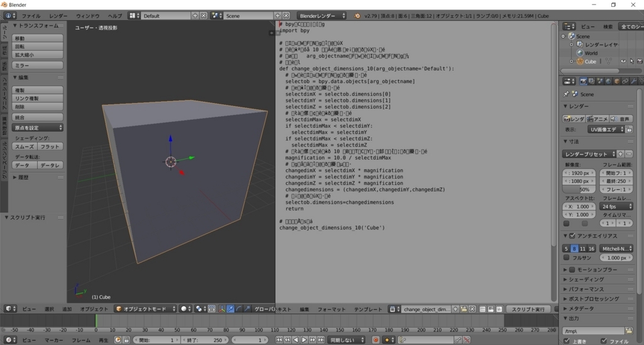Toggle timeline preview range clock icon
The height and width of the screenshot is (345, 644).
pyautogui.click(x=118, y=340)
